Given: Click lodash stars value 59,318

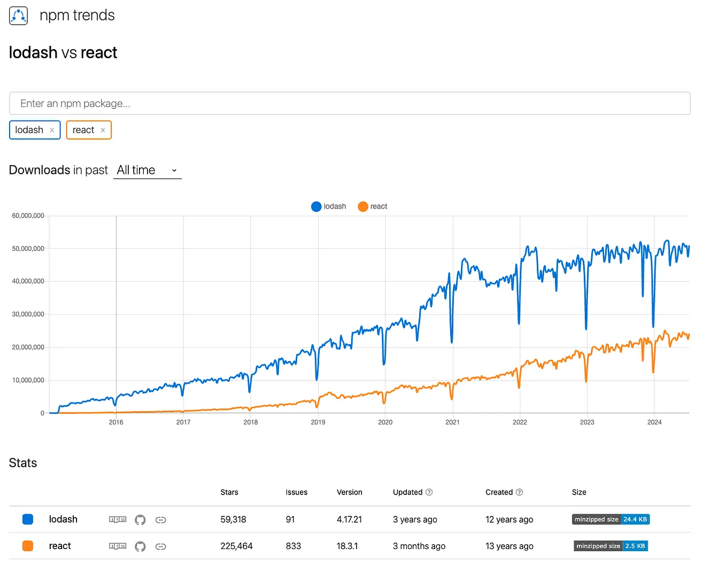Looking at the screenshot, I should pyautogui.click(x=233, y=519).
